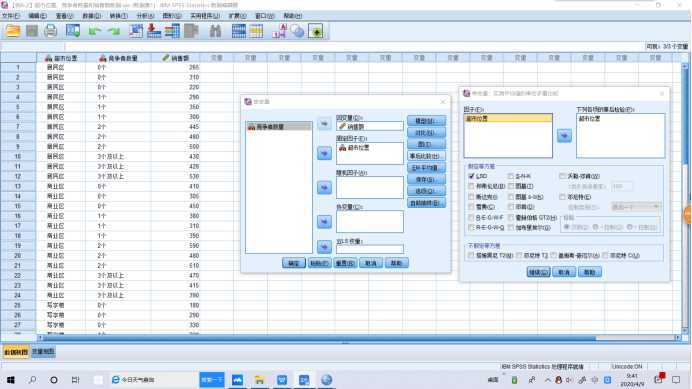Click the 销售额 column header
The width and height of the screenshot is (692, 389).
coord(176,58)
